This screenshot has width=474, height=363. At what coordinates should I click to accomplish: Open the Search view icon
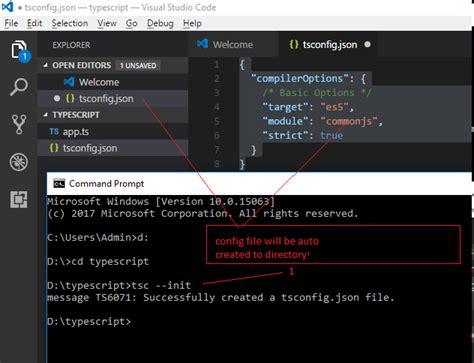19,87
